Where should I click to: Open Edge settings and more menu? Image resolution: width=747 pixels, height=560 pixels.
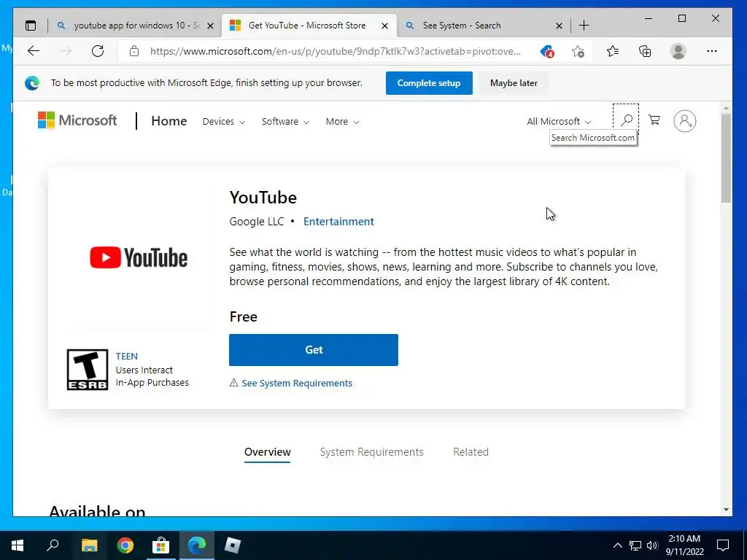point(712,51)
